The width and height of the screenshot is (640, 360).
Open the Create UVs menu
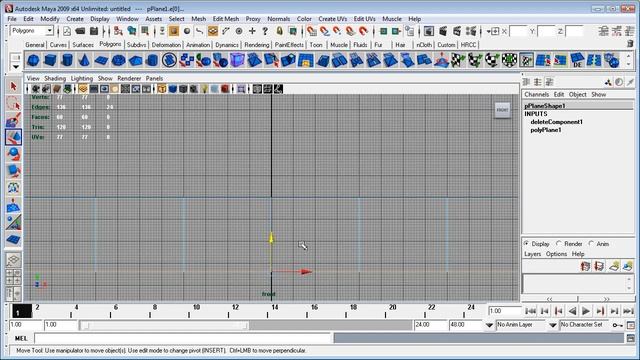point(333,19)
